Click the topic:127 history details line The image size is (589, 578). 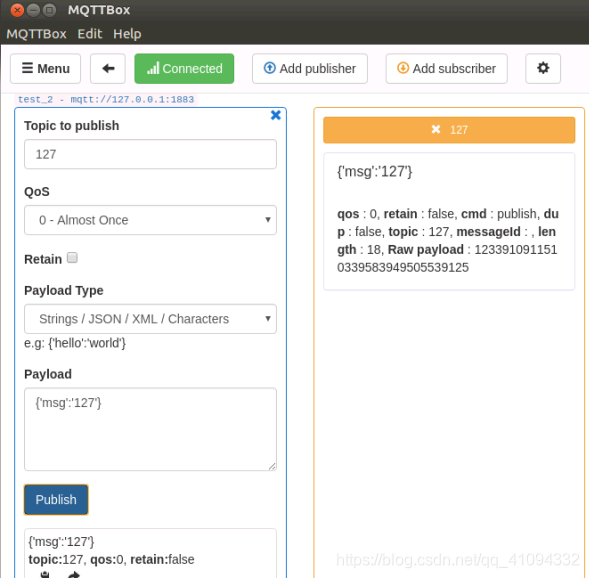pos(111,560)
